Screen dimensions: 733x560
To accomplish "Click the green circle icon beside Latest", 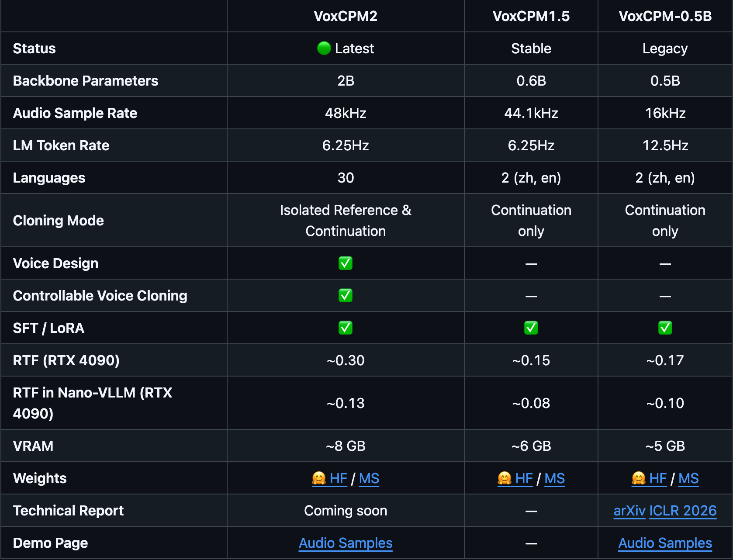I will (x=324, y=48).
